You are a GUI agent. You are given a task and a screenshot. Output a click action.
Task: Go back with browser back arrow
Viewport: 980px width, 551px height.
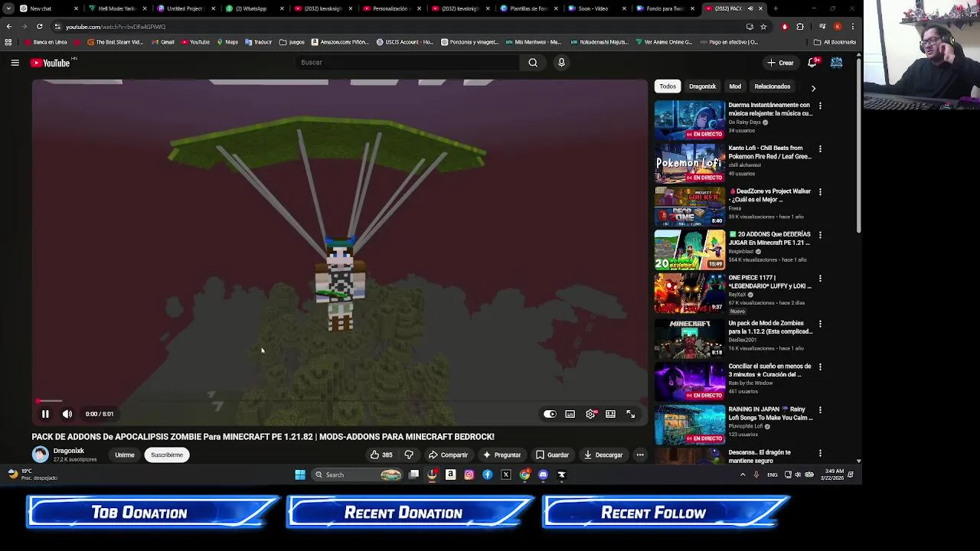(x=9, y=26)
